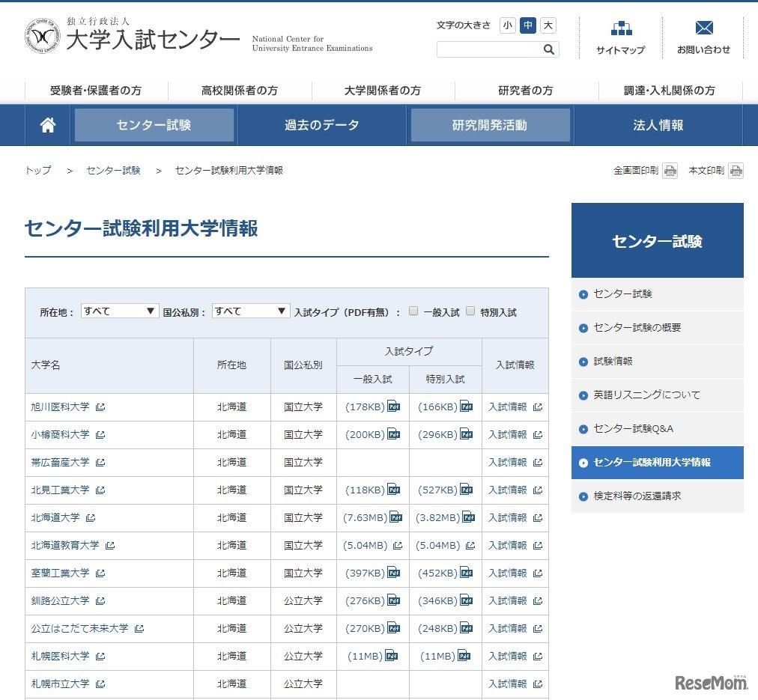
Task: Click the 全画面印刷 printer icon
Action: (x=669, y=171)
